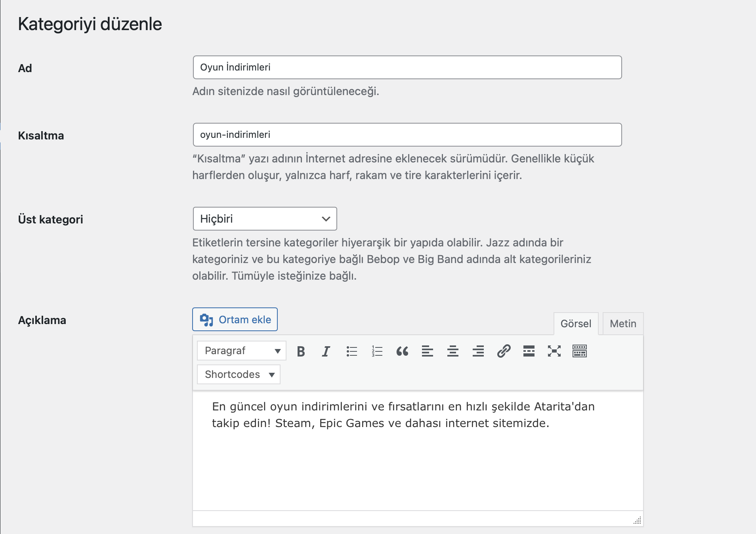Align text to the left

[428, 351]
